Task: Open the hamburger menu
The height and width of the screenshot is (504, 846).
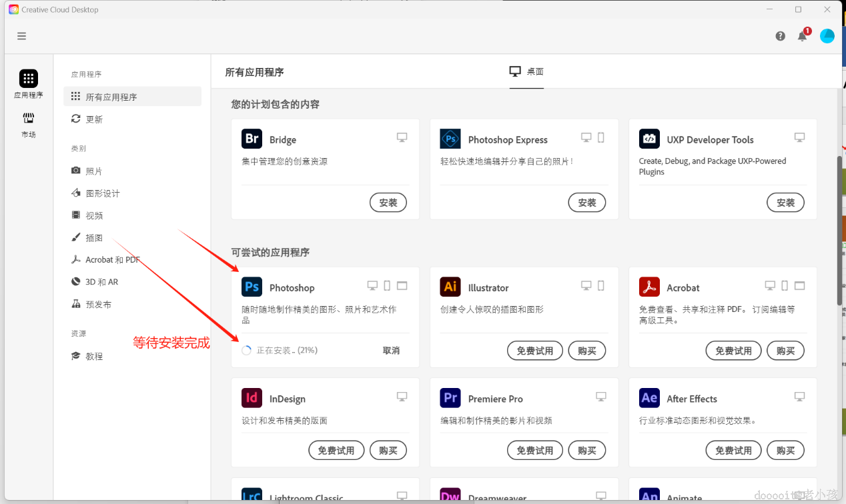Action: coord(21,35)
